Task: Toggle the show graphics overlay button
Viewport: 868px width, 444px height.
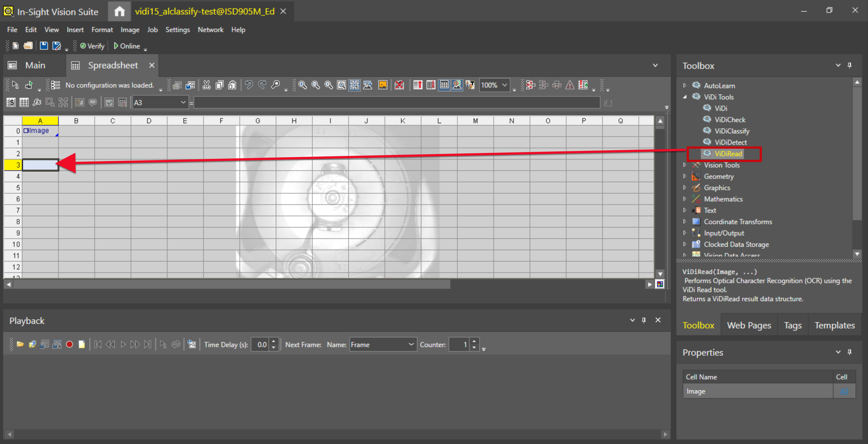Action: (x=457, y=85)
